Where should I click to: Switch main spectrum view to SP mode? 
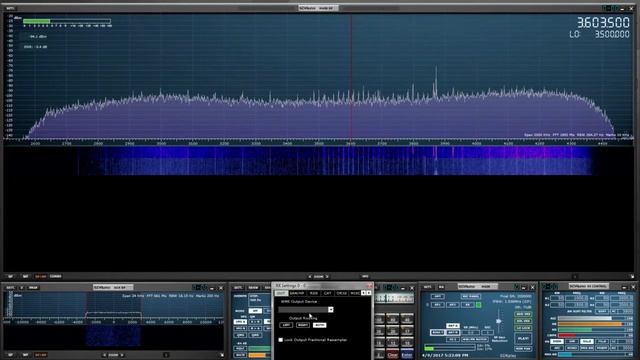[x=10, y=276]
